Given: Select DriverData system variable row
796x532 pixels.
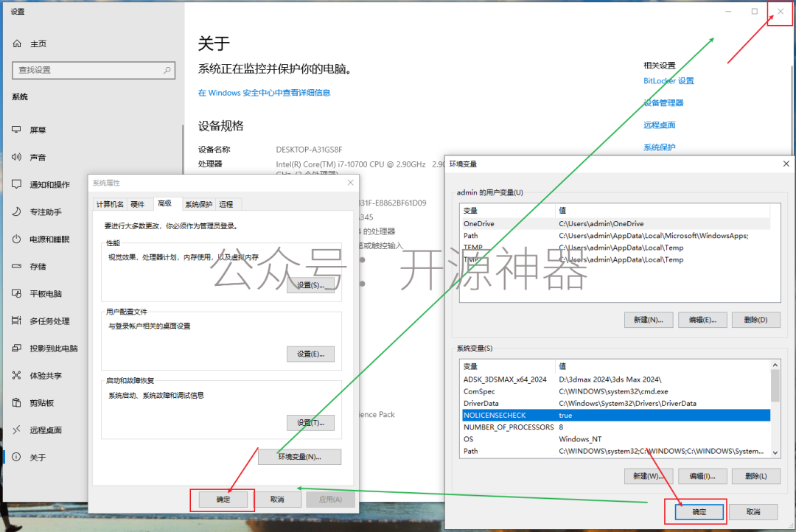Looking at the screenshot, I should pos(615,403).
